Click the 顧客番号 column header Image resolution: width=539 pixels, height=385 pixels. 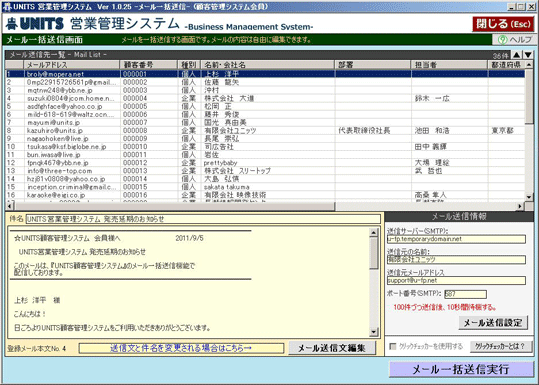coord(148,65)
